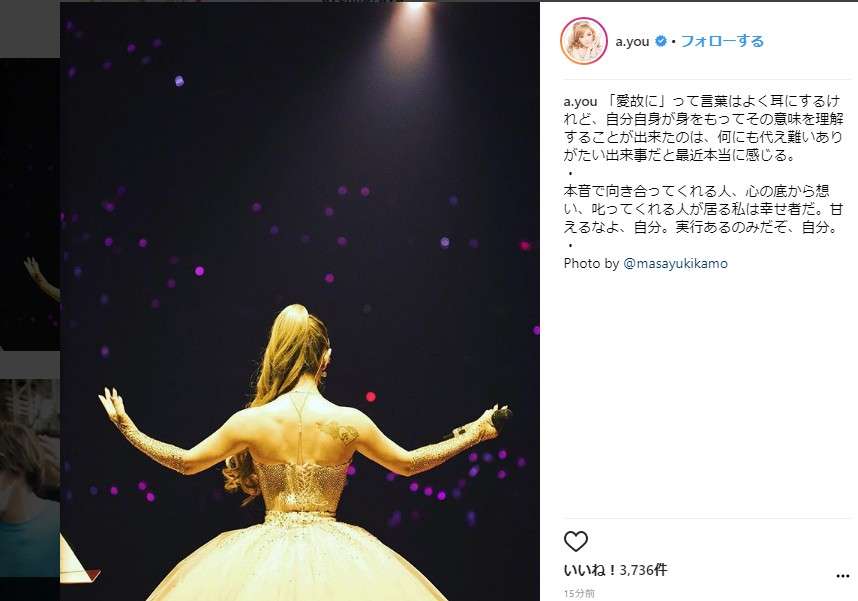Click the blue verified badge
The width and height of the screenshot is (858, 601).
[x=660, y=41]
